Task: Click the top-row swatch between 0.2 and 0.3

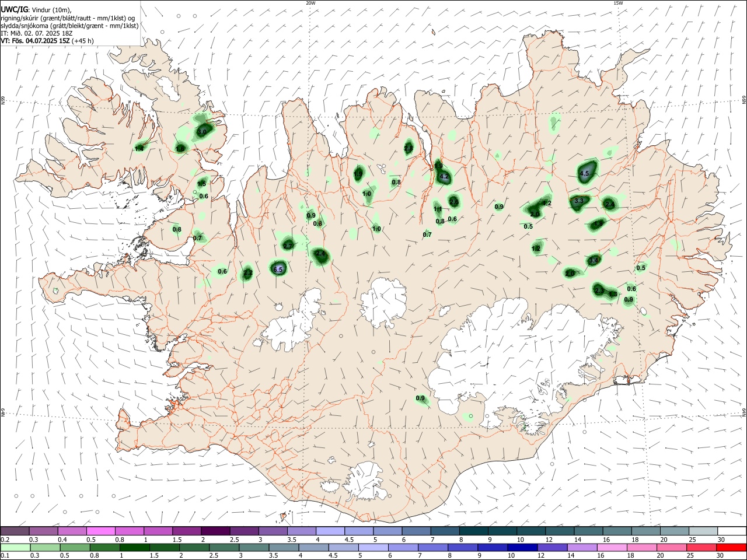Action: click(16, 531)
